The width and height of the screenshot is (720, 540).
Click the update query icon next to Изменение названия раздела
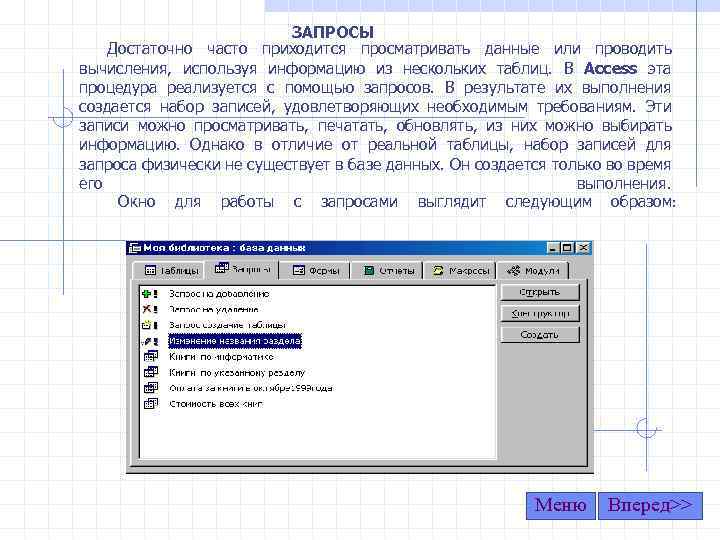pos(150,341)
